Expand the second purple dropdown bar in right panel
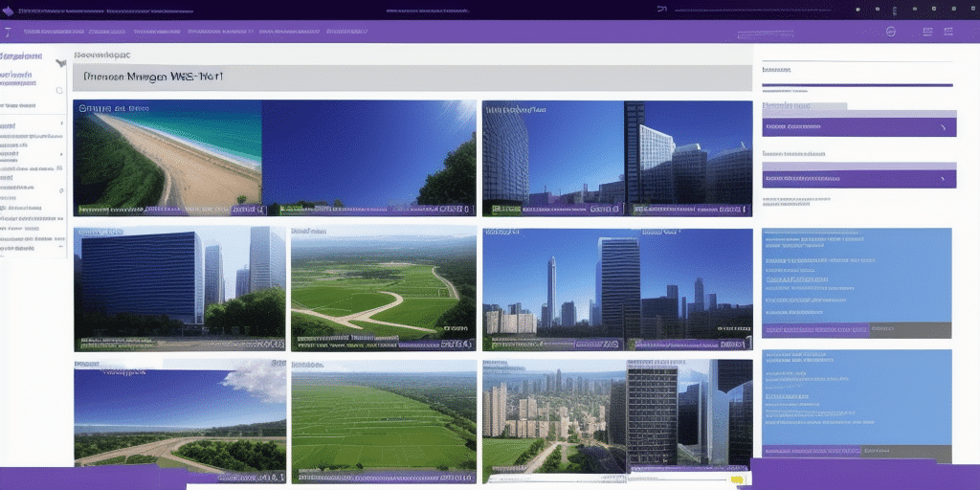 click(x=858, y=179)
